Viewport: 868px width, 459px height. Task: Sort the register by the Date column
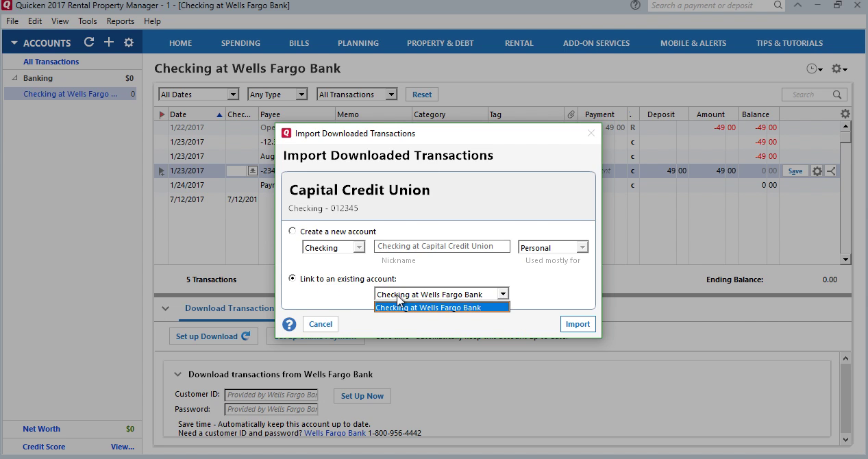click(x=196, y=114)
